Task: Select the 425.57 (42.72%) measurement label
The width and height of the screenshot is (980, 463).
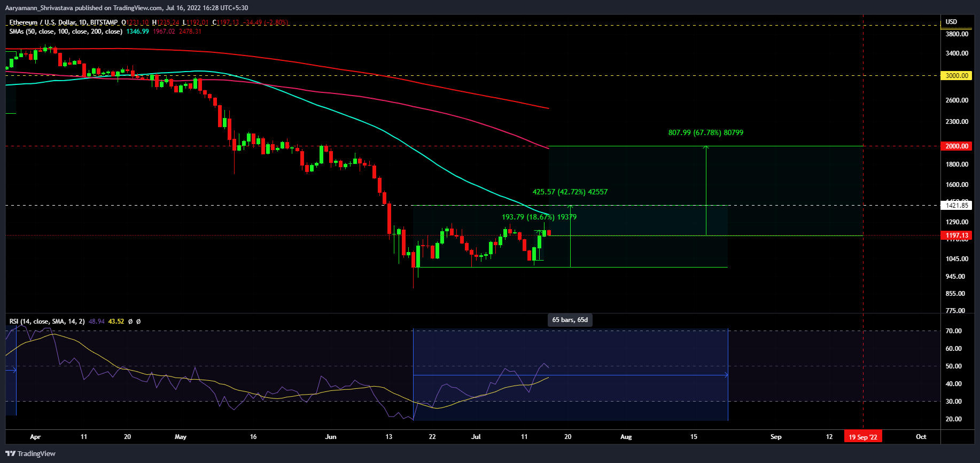Action: click(570, 192)
